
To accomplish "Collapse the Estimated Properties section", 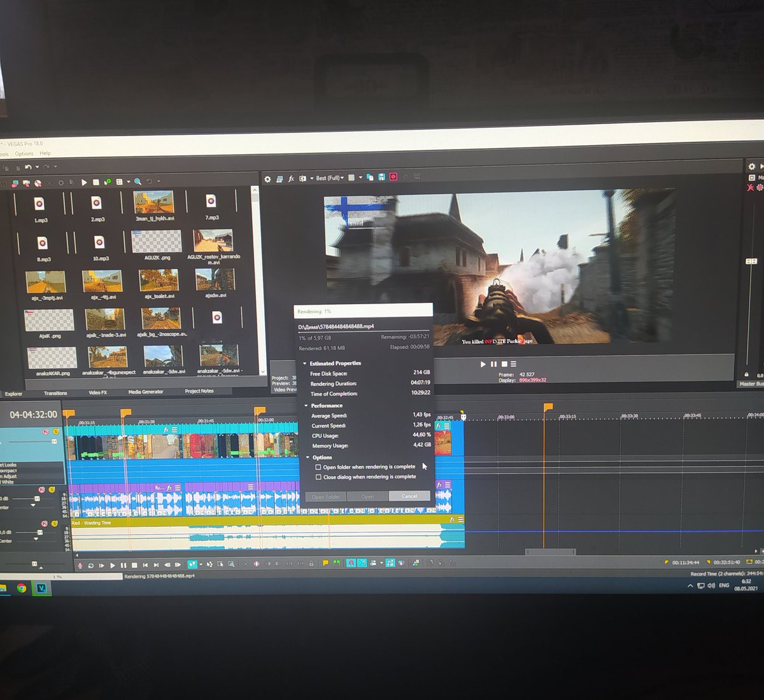I will coord(305,363).
